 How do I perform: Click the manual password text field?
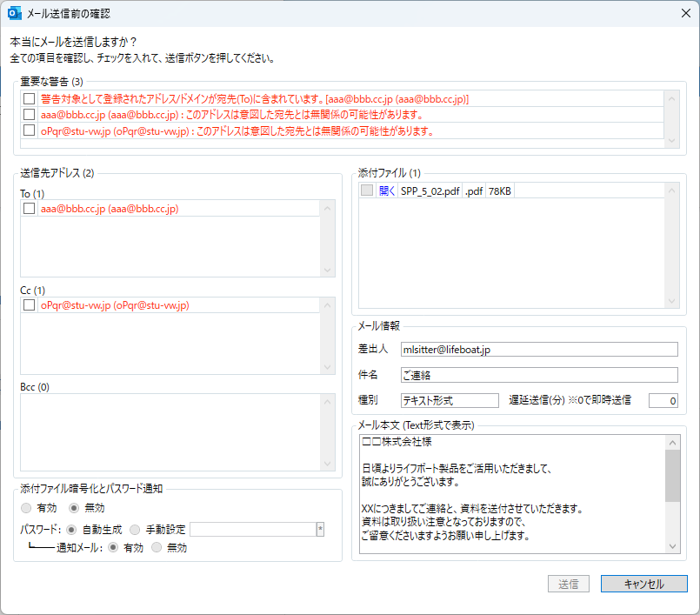tap(252, 529)
